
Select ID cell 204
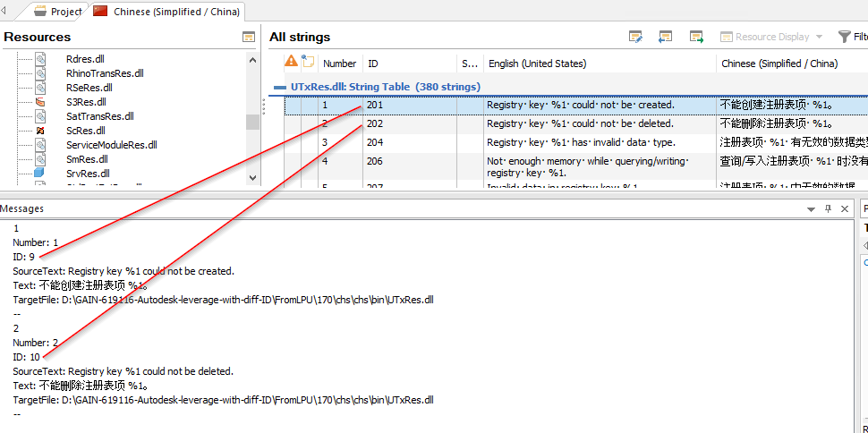click(410, 143)
